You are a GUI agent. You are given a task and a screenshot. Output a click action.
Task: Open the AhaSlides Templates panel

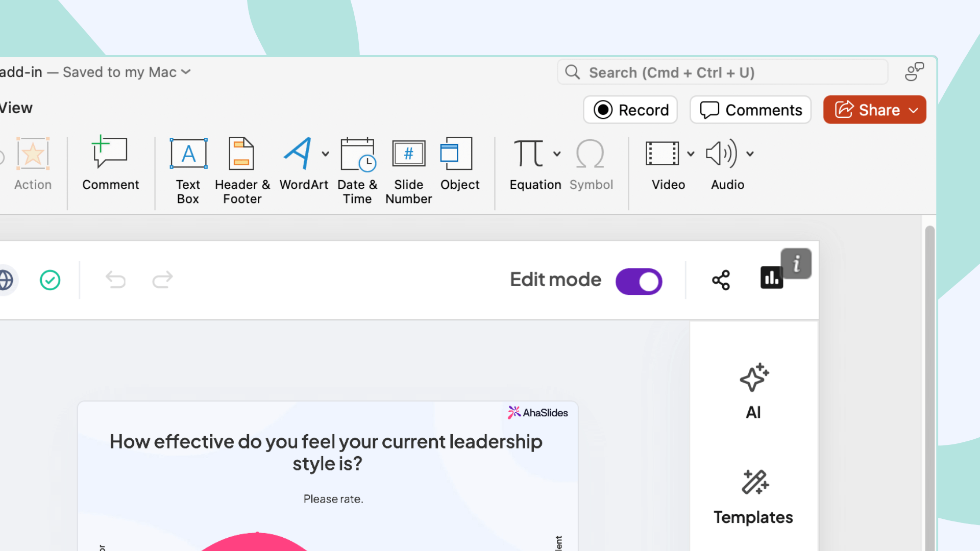pyautogui.click(x=753, y=497)
